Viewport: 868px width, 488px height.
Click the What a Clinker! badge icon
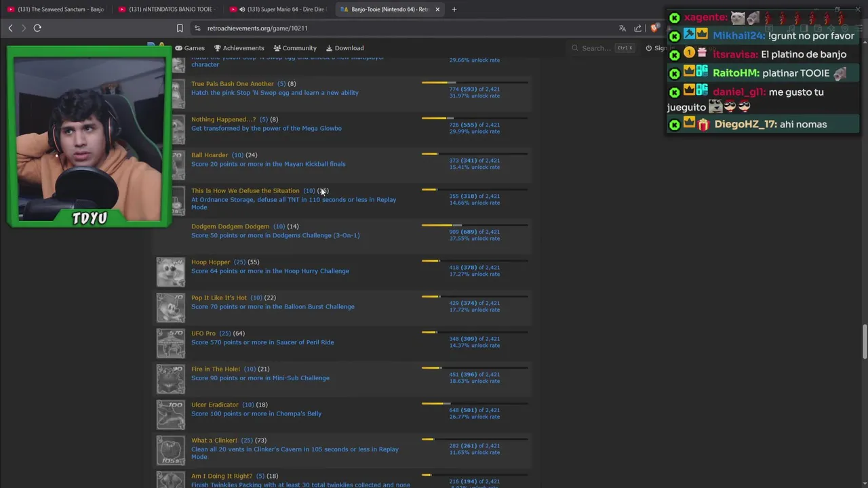coord(171,451)
